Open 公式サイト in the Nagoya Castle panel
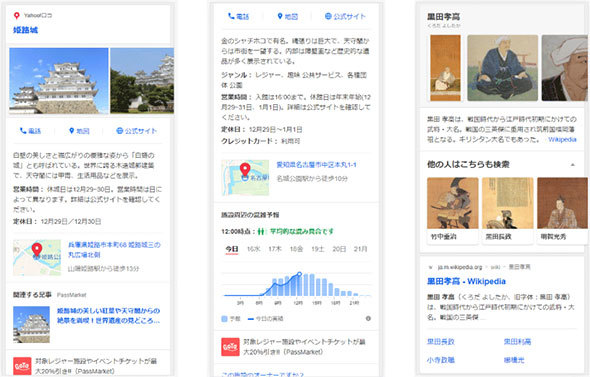Screen dimensions: 590x377 tap(345, 17)
